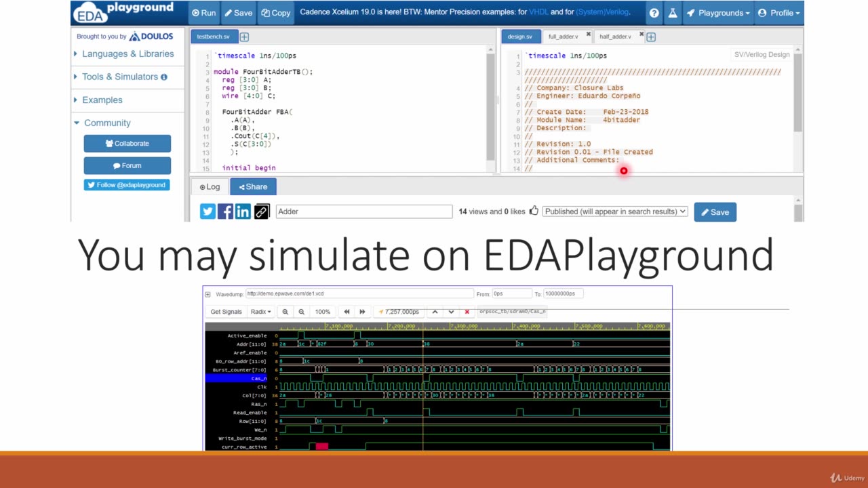Image resolution: width=868 pixels, height=488 pixels.
Task: Select the highlighted Cas_n signal
Action: [x=237, y=378]
